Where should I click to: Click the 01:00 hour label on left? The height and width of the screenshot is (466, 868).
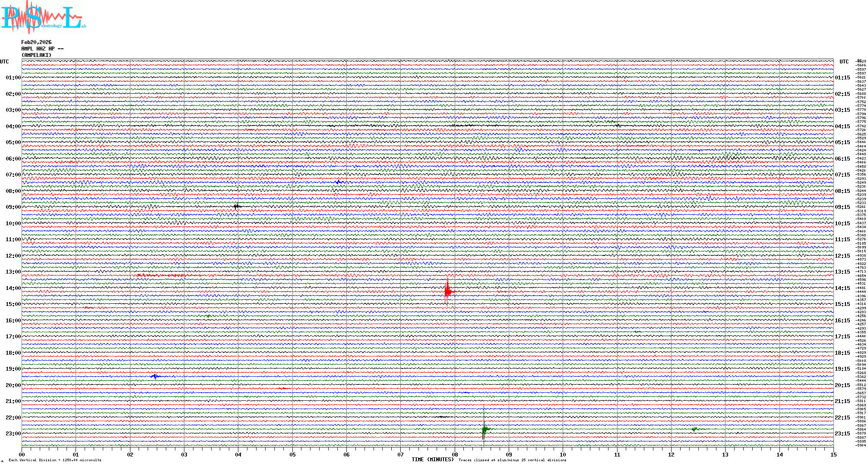(13, 78)
